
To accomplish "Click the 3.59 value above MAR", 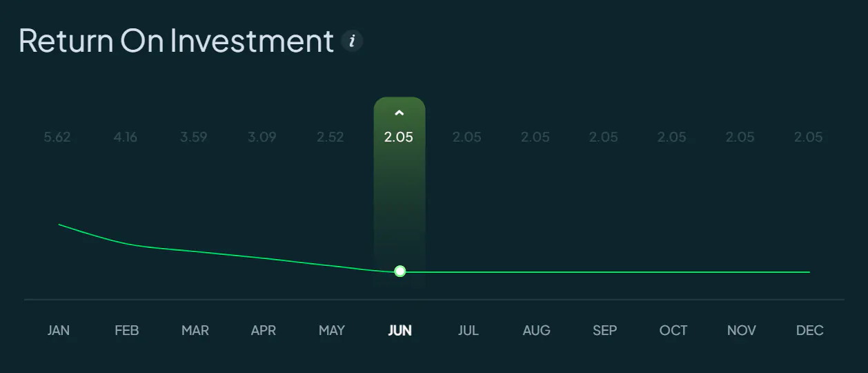I will tap(194, 137).
